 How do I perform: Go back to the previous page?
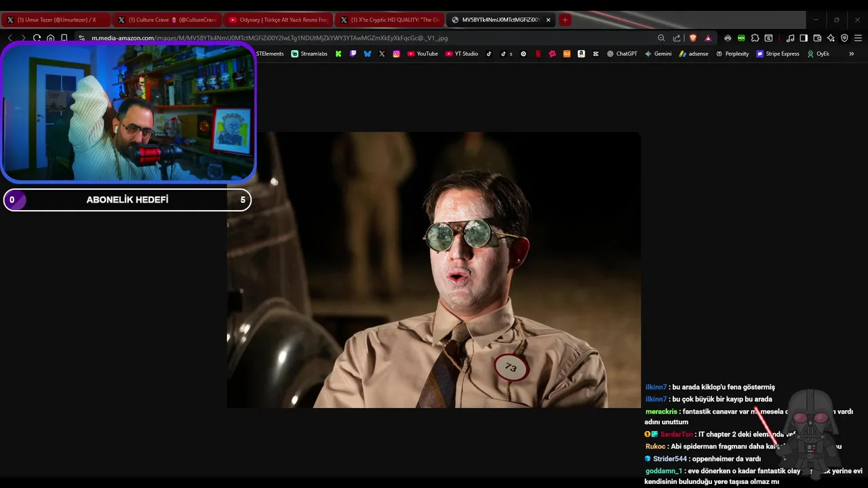9,38
